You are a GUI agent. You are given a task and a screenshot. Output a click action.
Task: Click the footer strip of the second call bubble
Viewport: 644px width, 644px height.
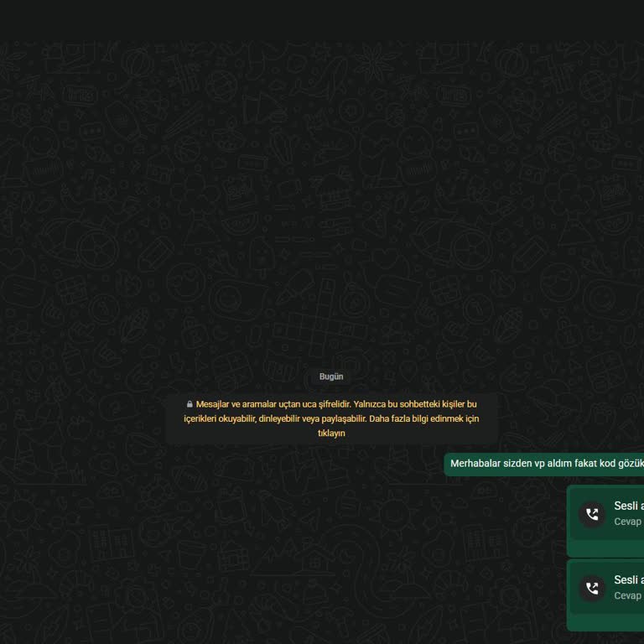click(606, 621)
